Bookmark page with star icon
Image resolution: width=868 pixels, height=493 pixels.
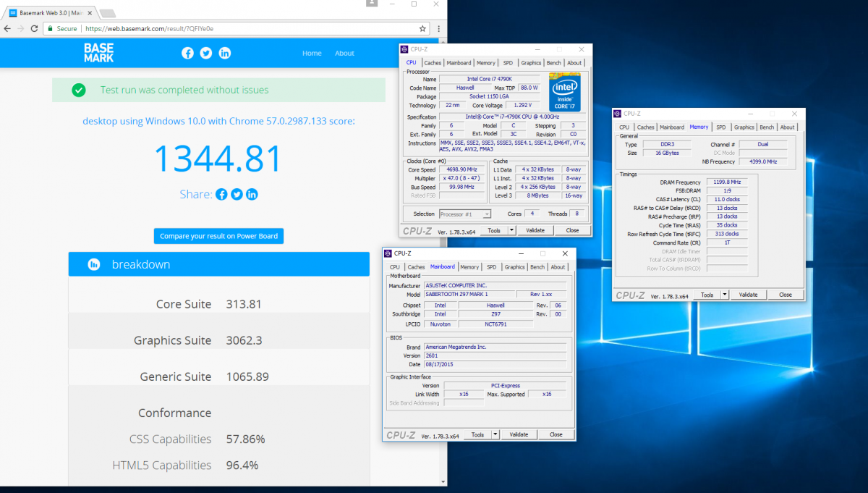pyautogui.click(x=423, y=28)
